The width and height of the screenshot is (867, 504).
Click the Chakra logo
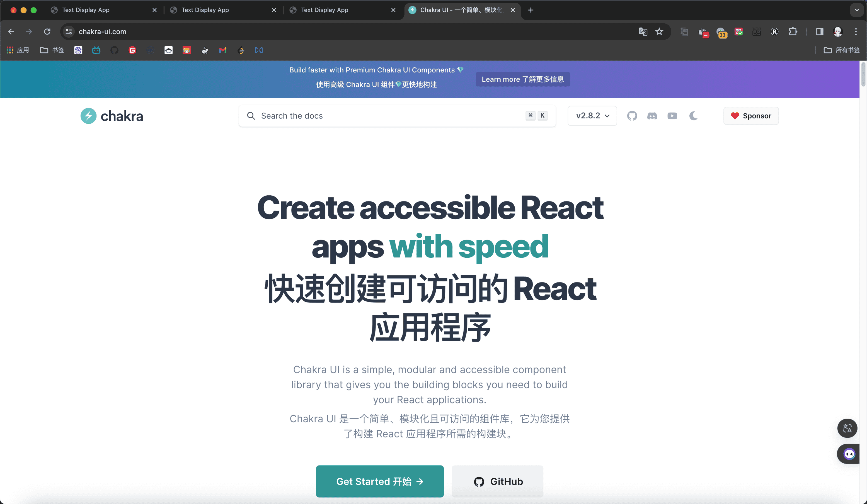tap(112, 116)
